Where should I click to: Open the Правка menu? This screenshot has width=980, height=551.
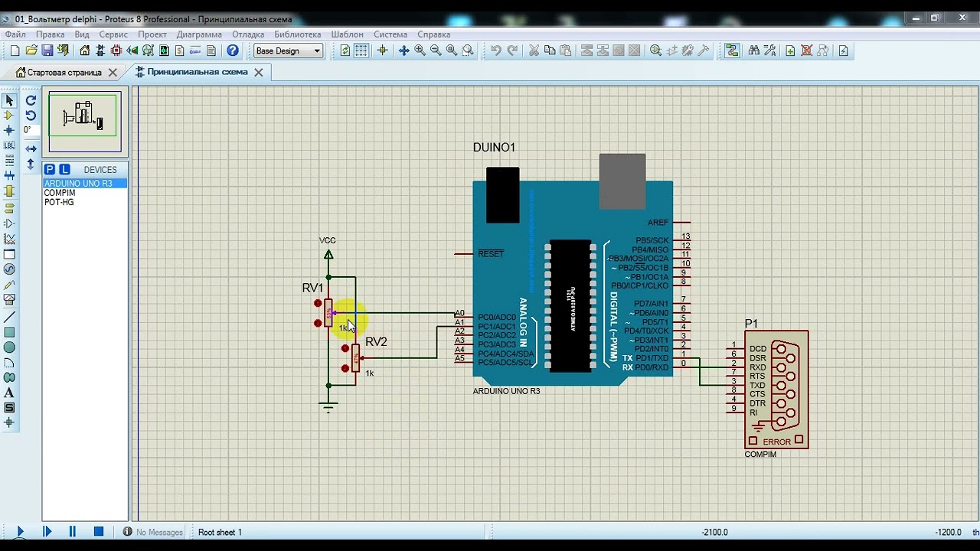pos(50,34)
